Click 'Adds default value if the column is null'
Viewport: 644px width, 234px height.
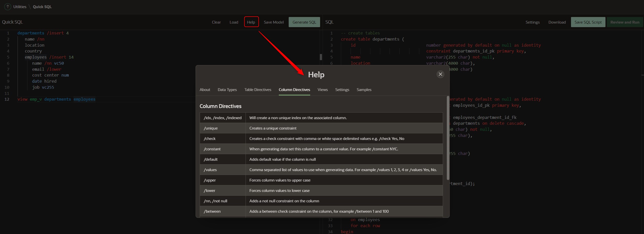point(282,159)
